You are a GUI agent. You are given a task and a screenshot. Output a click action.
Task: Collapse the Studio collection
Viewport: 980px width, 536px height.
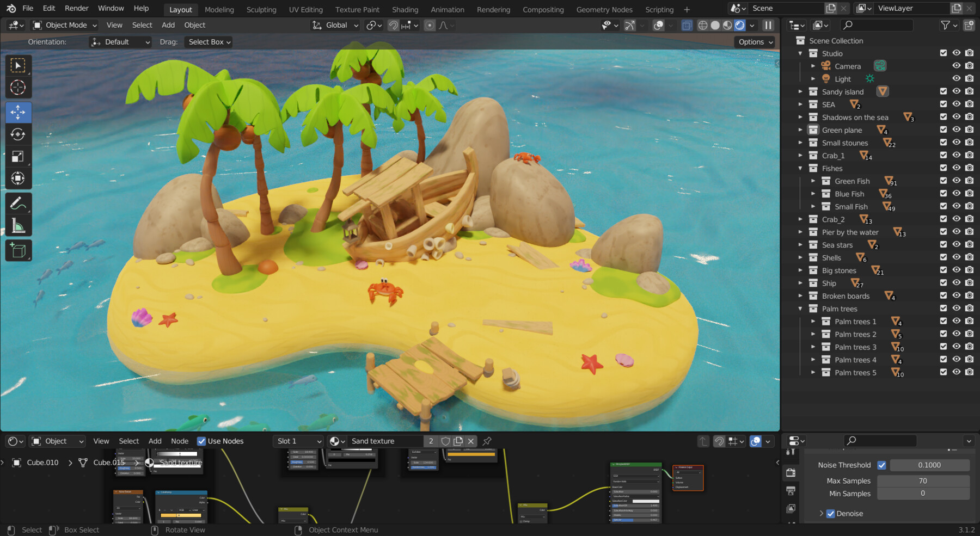(800, 53)
